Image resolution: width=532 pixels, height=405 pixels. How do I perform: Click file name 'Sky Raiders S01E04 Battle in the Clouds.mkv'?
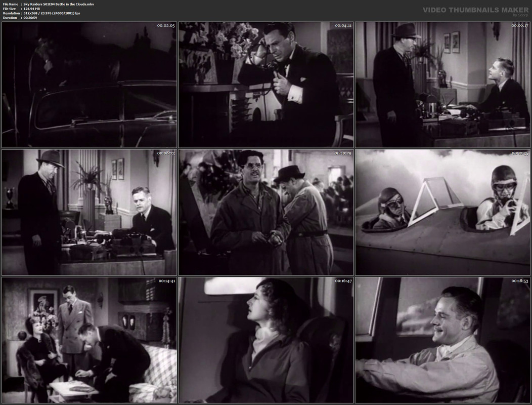click(59, 4)
